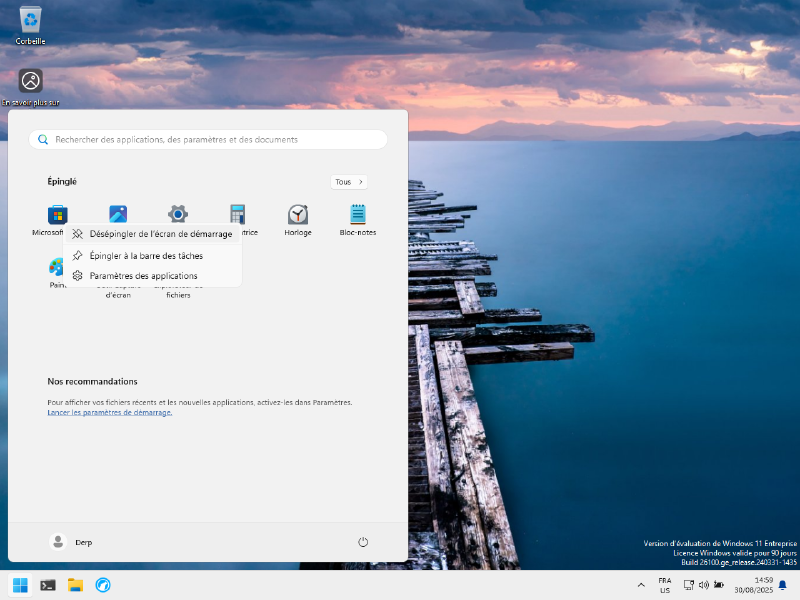The width and height of the screenshot is (800, 600).
Task: Launch Bloc-notes from pinned apps
Action: [357, 213]
